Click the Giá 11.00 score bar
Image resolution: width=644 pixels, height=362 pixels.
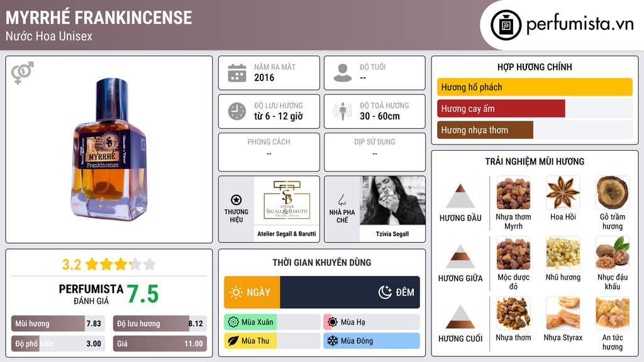(x=160, y=344)
